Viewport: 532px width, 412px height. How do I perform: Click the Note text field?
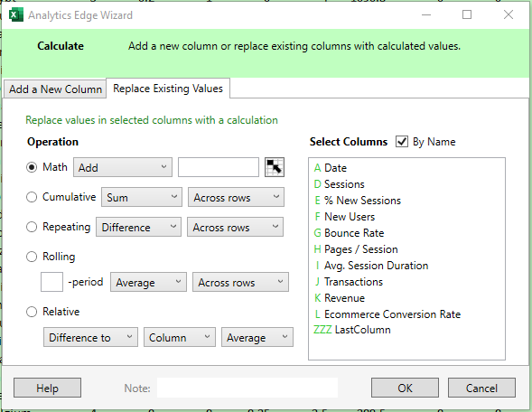tap(247, 388)
